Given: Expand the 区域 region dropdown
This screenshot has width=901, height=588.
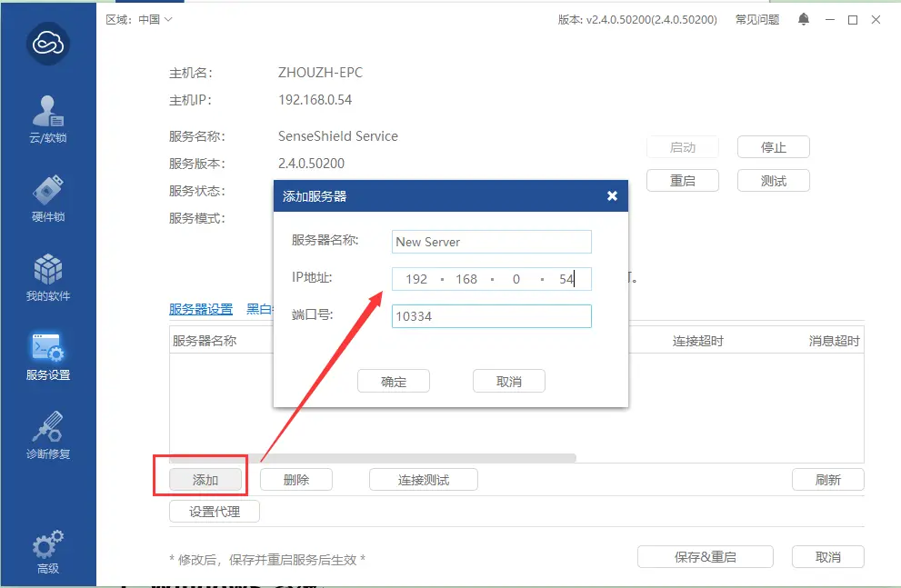Looking at the screenshot, I should [139, 19].
